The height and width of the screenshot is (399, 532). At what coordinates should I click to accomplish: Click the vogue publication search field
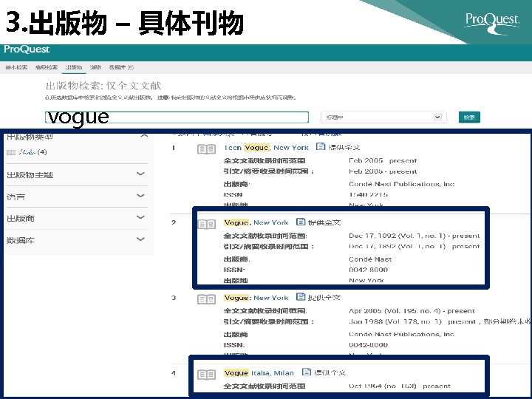click(x=177, y=117)
